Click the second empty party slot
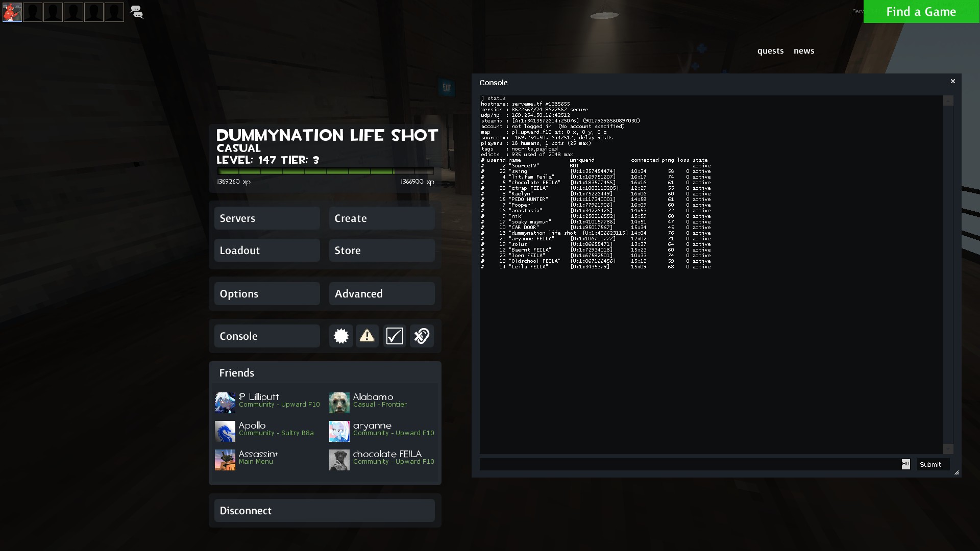 coord(53,12)
